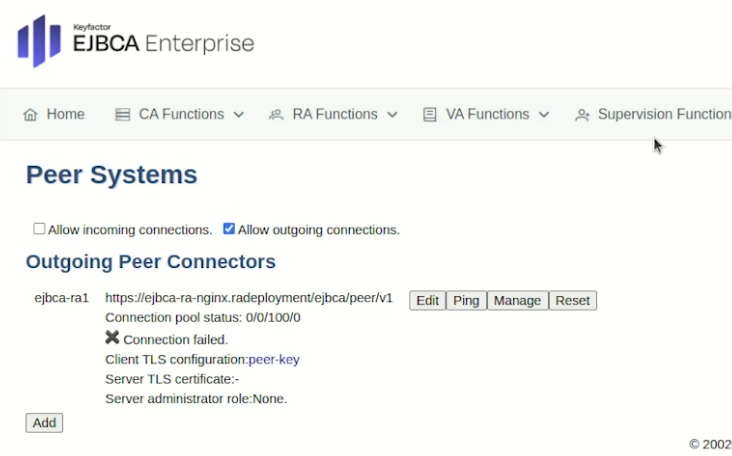
Task: Click the VA Functions document icon
Action: 430,115
